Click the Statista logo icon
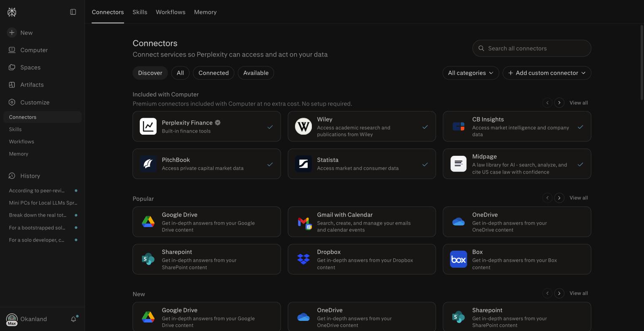 303,163
